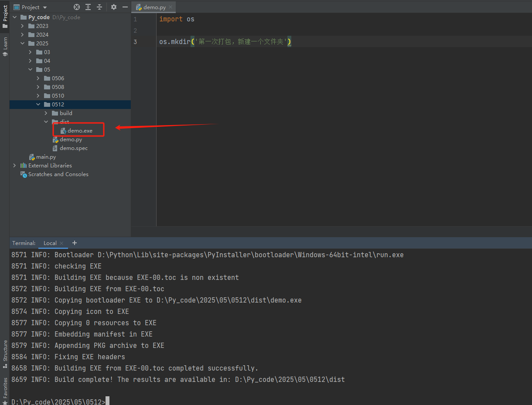
Task: Collapse the dist folder
Action: pos(46,122)
